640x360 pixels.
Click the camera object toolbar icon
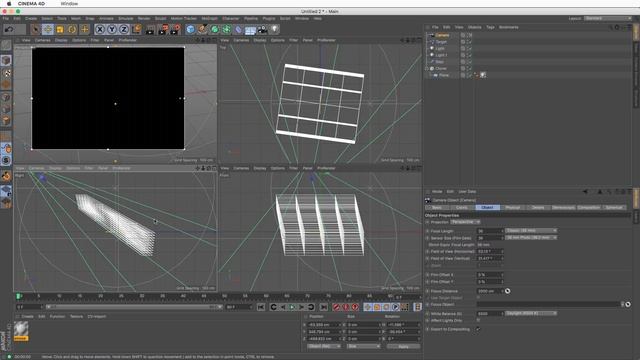262,29
